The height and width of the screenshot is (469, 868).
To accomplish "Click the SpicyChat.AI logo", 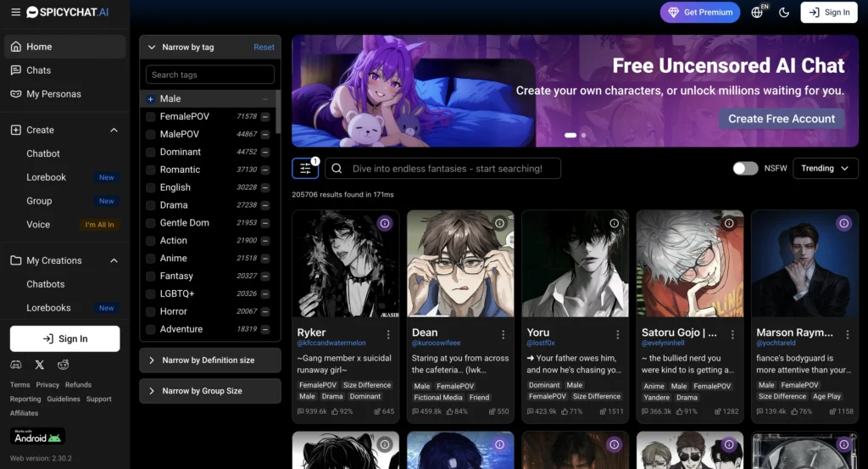I will point(68,12).
